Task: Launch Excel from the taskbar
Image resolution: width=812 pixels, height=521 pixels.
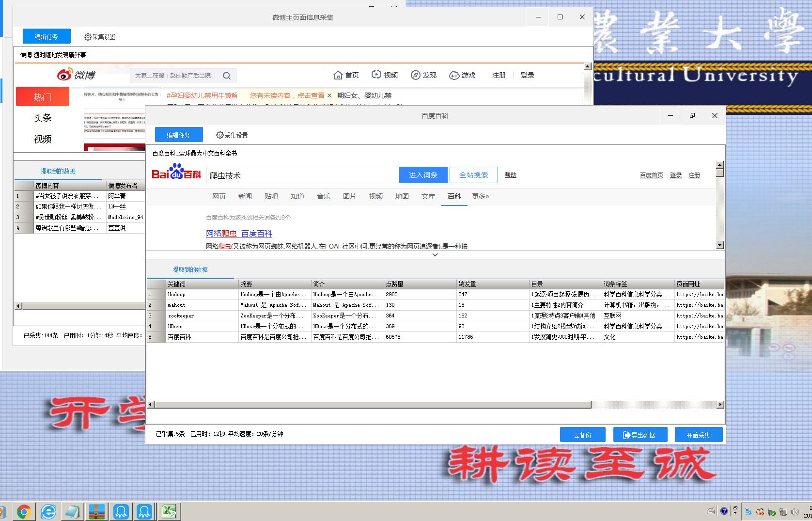Action: pyautogui.click(x=169, y=511)
